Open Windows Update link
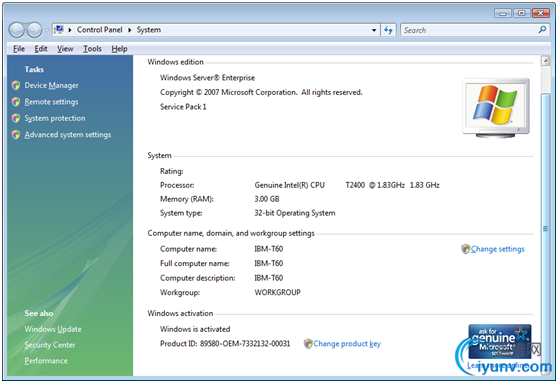Screen dimensions: 558x383 pos(53,329)
